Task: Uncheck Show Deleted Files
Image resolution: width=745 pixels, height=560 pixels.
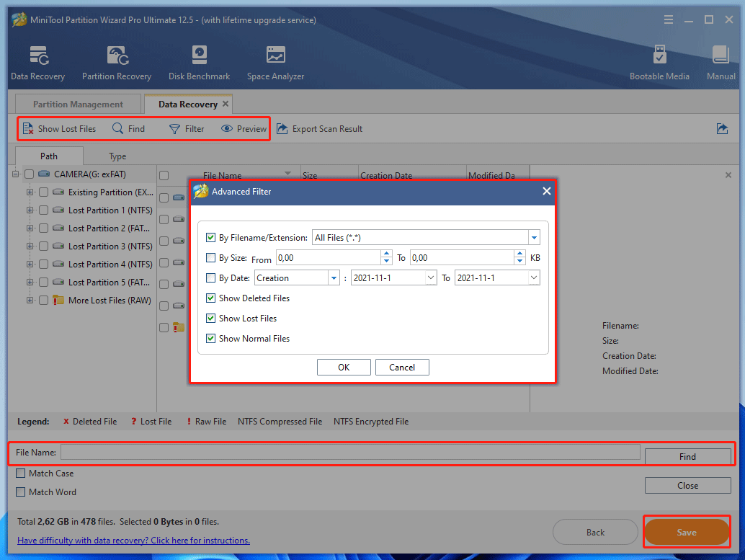Action: 210,298
